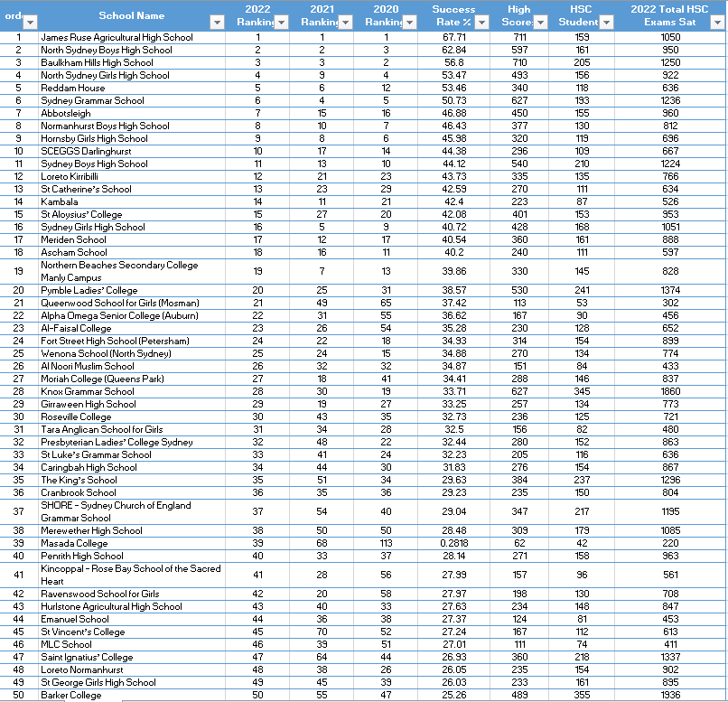The width and height of the screenshot is (728, 702).
Task: Select Merewether High School cell
Action: coord(132,530)
